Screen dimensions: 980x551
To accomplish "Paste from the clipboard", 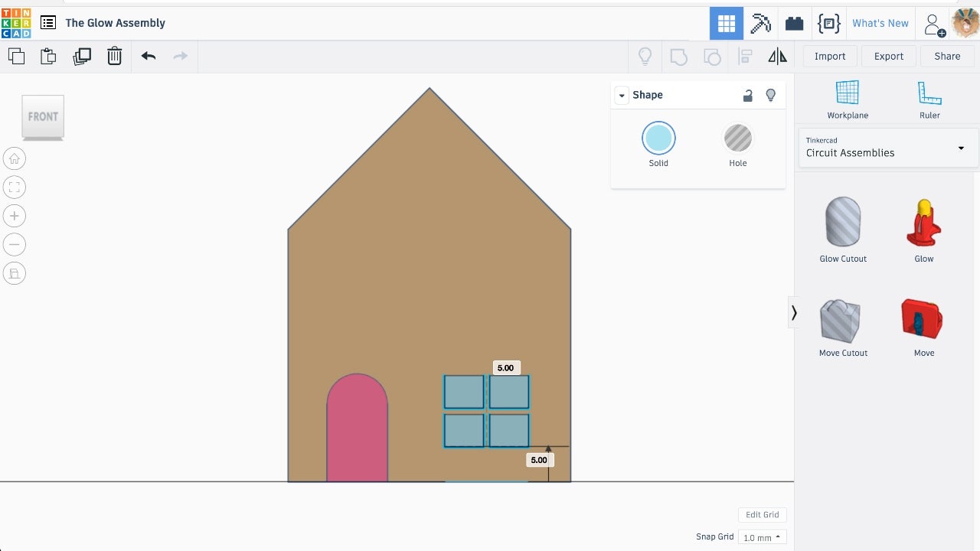I will click(x=48, y=56).
